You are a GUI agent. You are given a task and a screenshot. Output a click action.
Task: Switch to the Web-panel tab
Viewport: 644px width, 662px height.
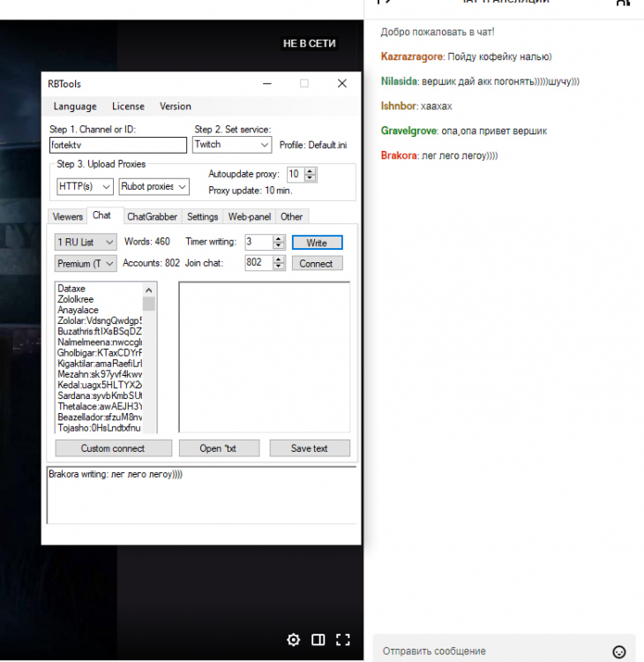click(249, 216)
